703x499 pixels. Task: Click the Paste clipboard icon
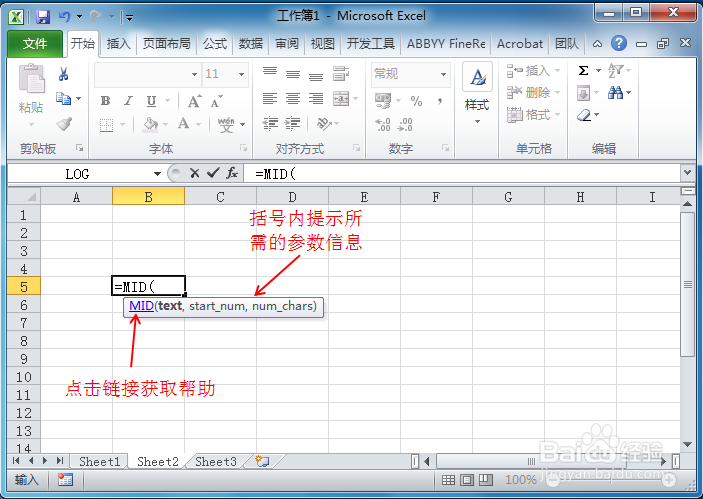click(x=31, y=79)
